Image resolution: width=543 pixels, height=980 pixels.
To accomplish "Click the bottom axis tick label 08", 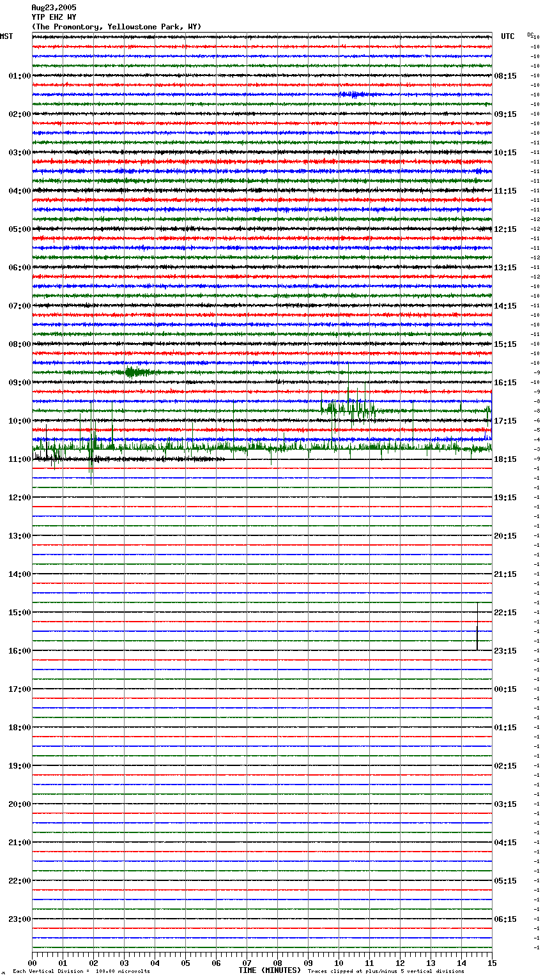I will (x=277, y=963).
